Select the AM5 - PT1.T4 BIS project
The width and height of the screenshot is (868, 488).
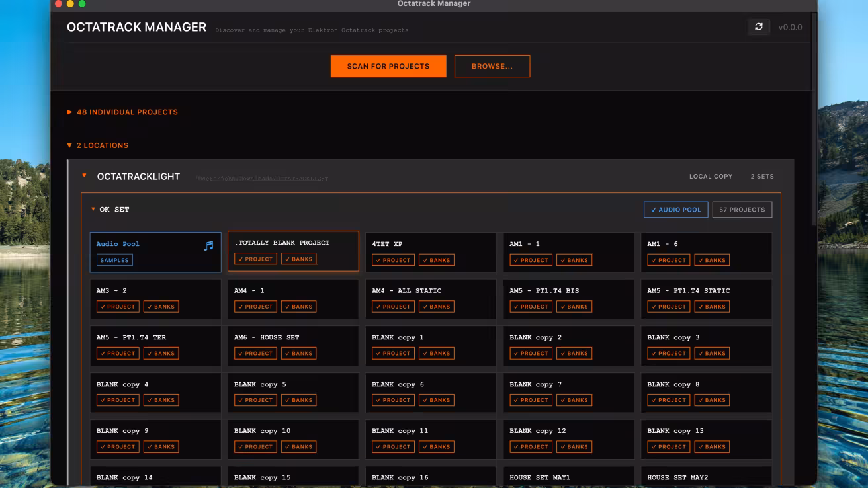pos(568,299)
